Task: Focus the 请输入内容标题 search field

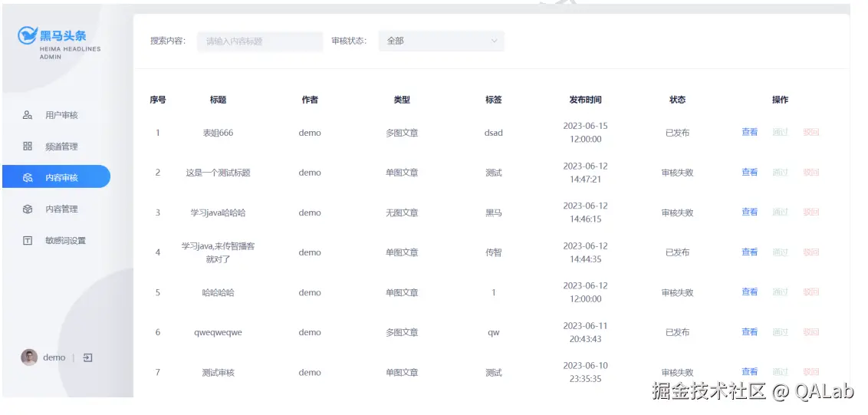Action: pyautogui.click(x=260, y=41)
